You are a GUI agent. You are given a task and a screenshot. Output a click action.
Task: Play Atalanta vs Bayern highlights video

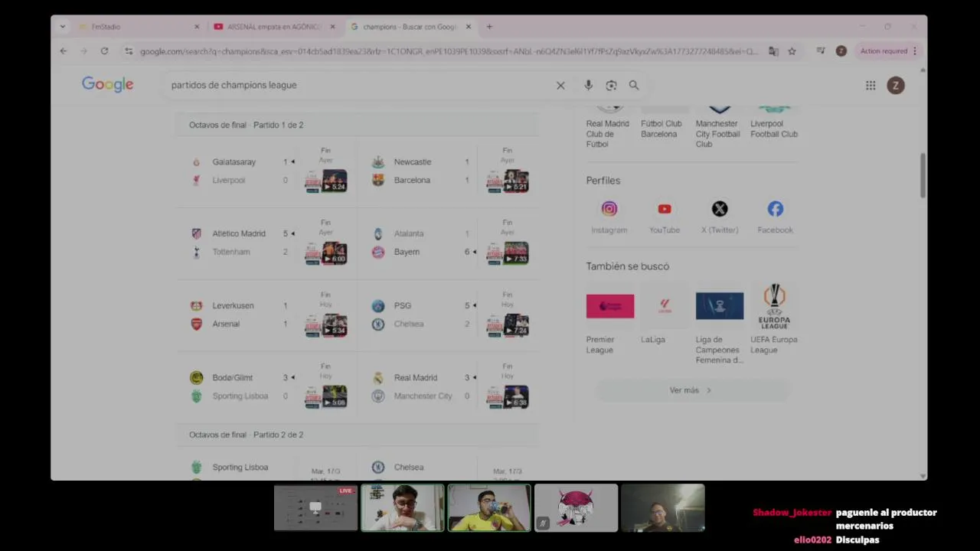click(508, 253)
